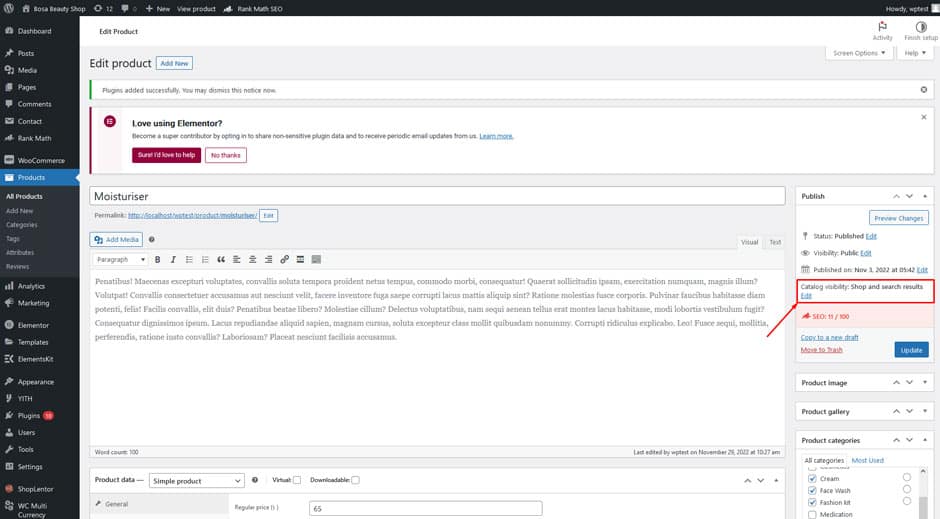Image resolution: width=940 pixels, height=519 pixels.
Task: Click the Regular price input field
Action: 426,508
